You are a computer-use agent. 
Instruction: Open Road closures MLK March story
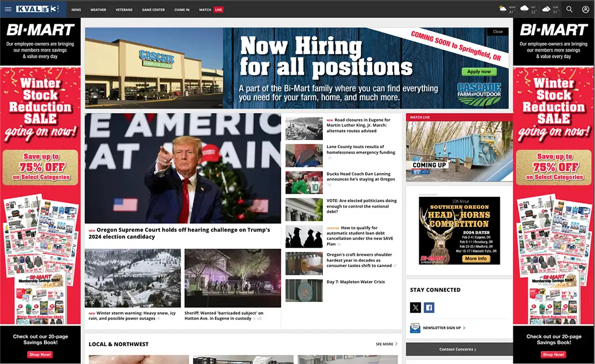(x=359, y=125)
